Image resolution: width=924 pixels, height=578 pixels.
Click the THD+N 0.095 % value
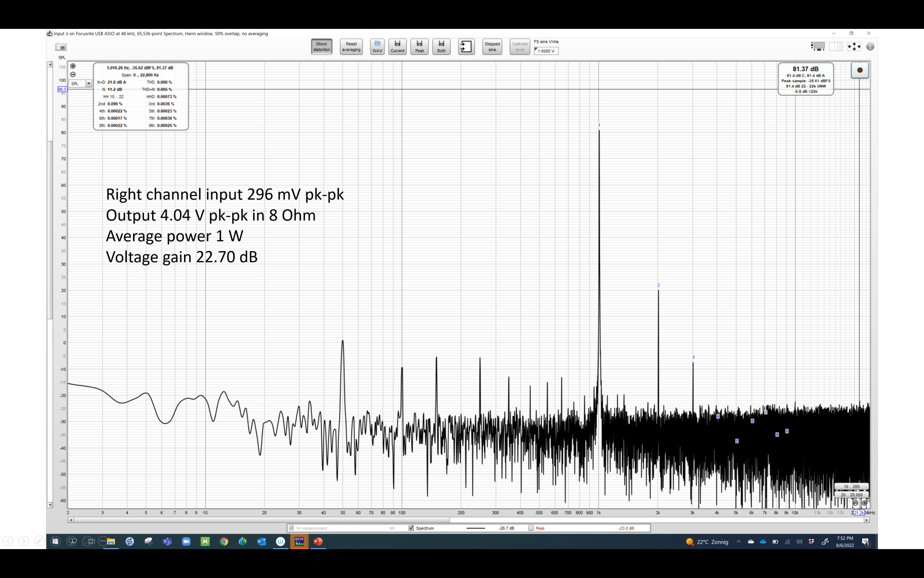[164, 89]
